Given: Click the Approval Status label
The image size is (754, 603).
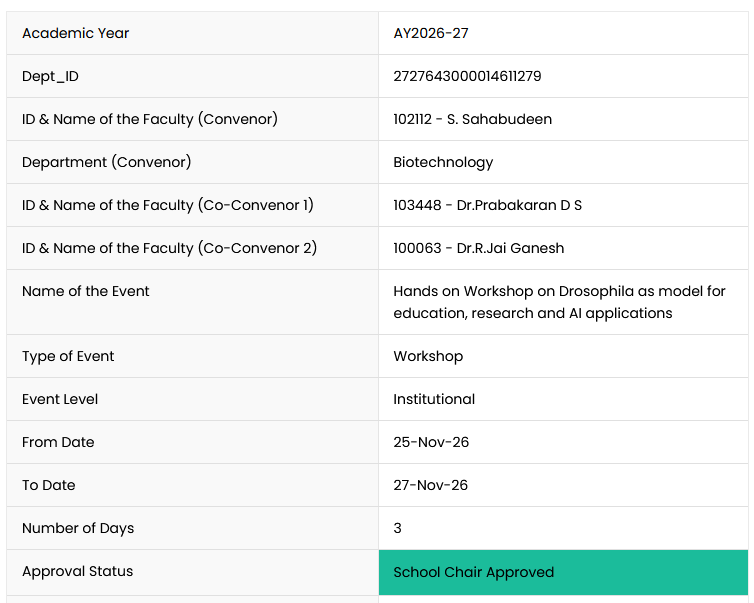Looking at the screenshot, I should pyautogui.click(x=77, y=571).
